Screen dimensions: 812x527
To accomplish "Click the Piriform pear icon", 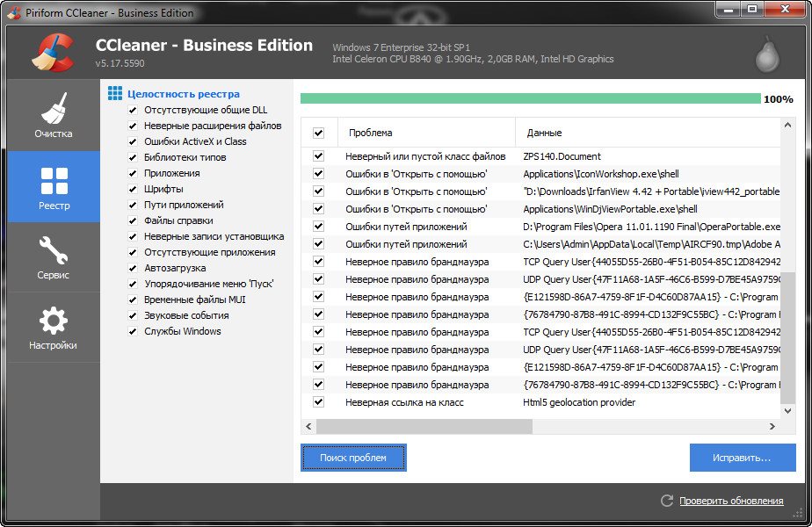I will tap(767, 54).
